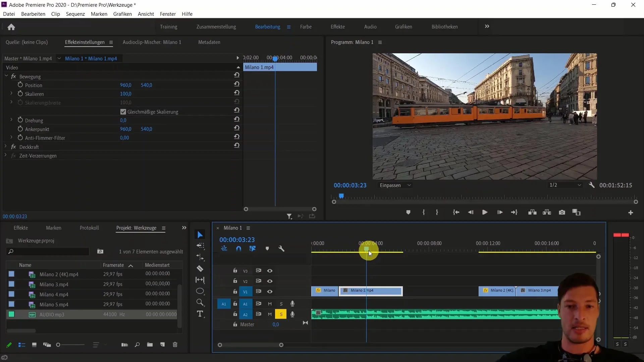
Task: Open timeline display settings wrench
Action: click(x=281, y=249)
